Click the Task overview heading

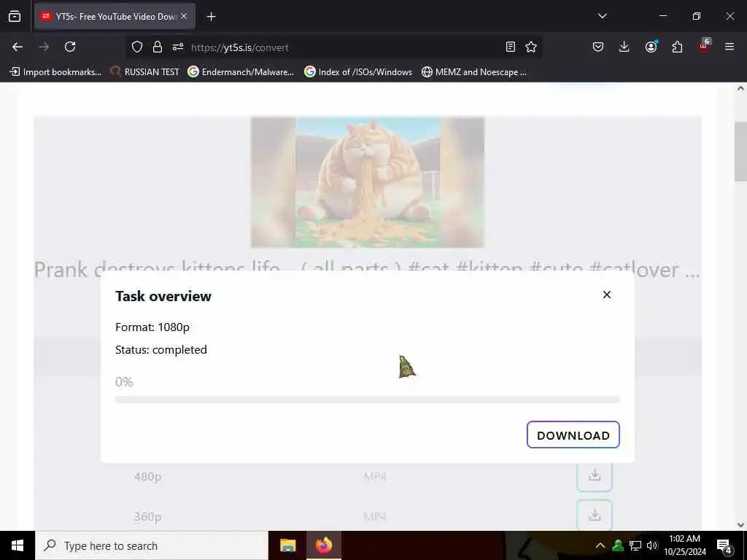tap(163, 296)
